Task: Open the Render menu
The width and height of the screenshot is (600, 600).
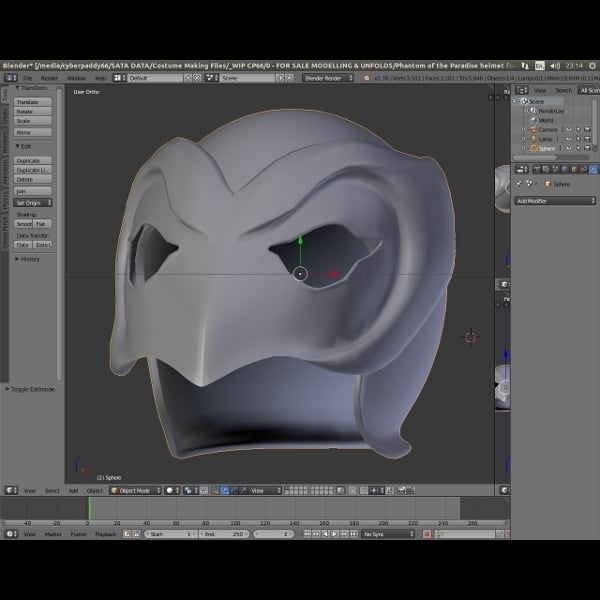Action: coord(49,78)
